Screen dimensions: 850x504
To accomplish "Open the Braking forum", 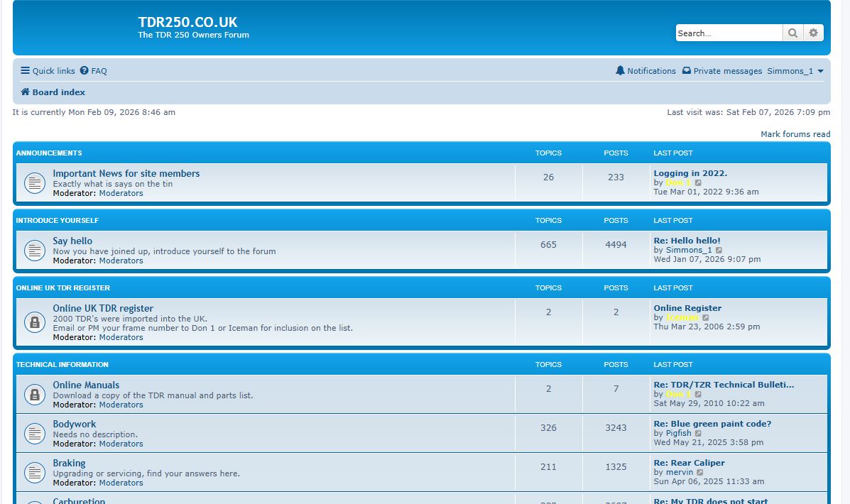I will [x=69, y=463].
